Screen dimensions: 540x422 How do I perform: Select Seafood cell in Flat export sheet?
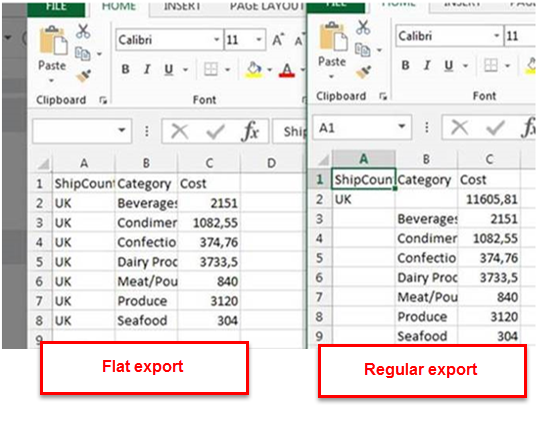pyautogui.click(x=146, y=321)
